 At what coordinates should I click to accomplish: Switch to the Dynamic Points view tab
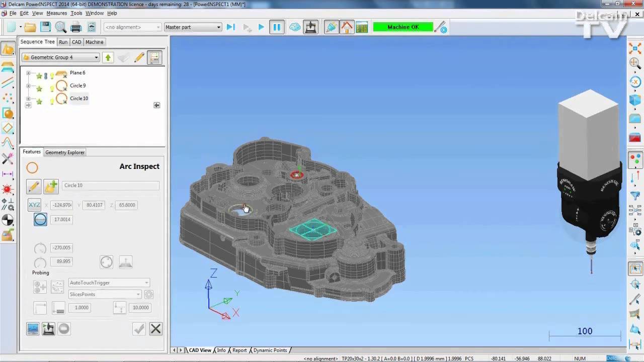270,350
